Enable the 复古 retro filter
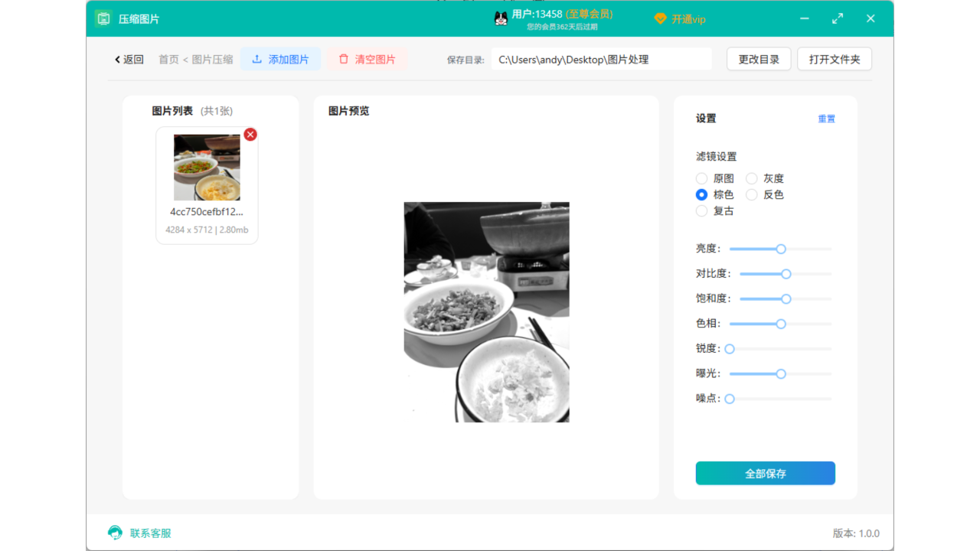Screen dimensions: 980x551 point(701,210)
